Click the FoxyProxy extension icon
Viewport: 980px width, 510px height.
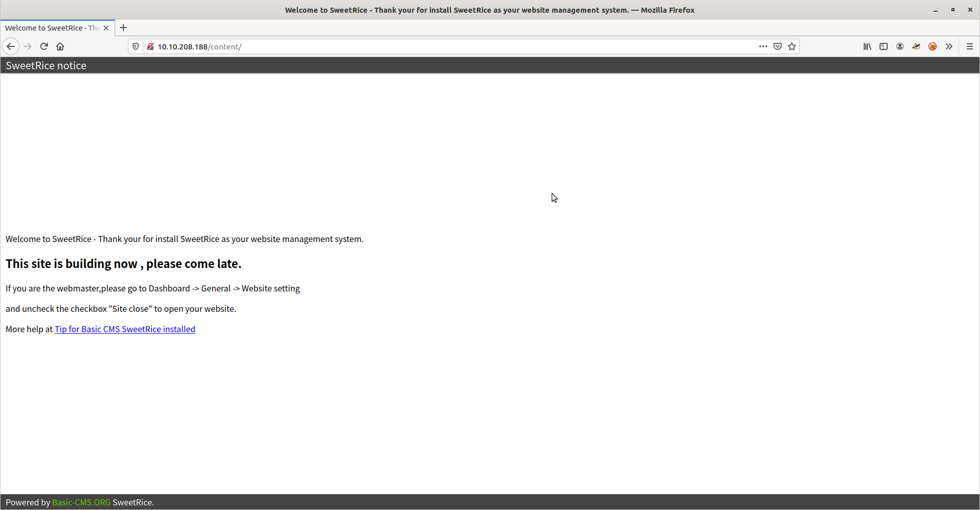(x=916, y=46)
